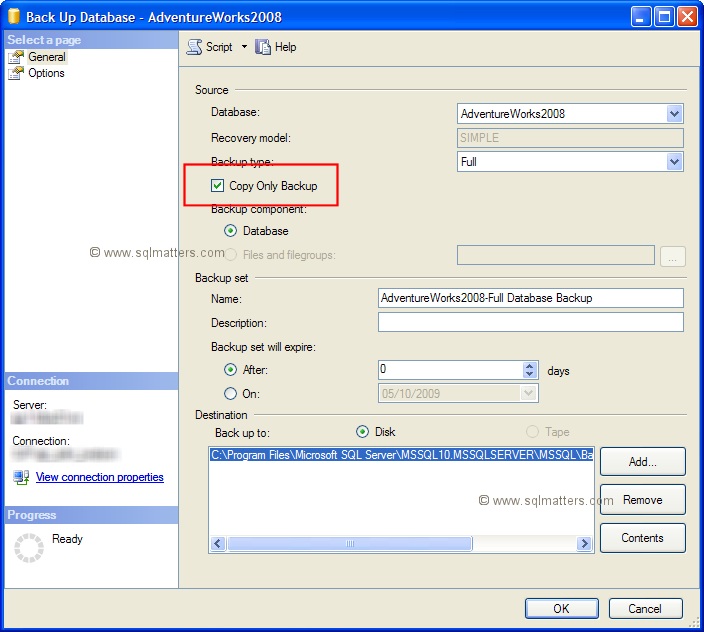This screenshot has height=632, width=704.
Task: Select Disk as backup destination
Action: (362, 432)
